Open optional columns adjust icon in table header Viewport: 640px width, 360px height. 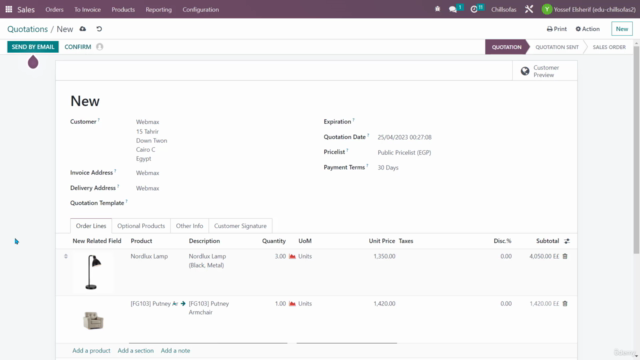pos(567,241)
